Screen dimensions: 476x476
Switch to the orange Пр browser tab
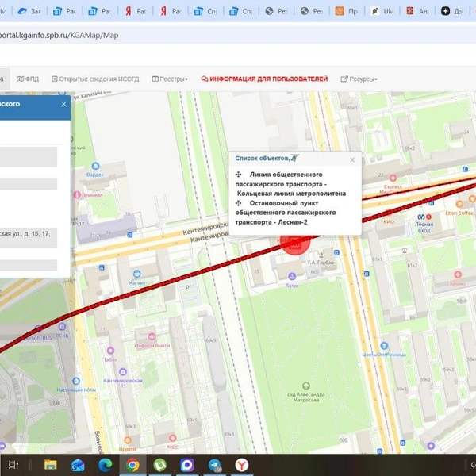[347, 11]
